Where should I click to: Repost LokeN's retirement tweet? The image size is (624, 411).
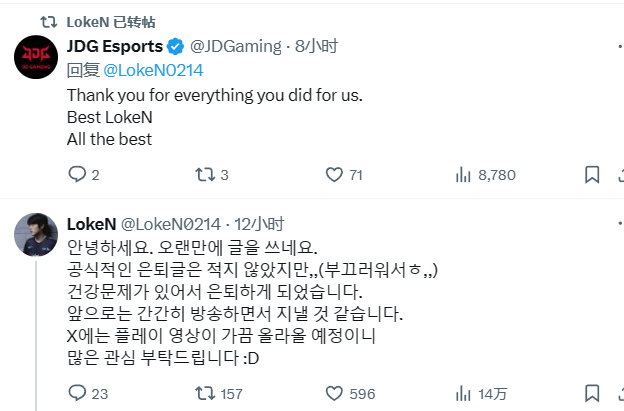click(204, 394)
